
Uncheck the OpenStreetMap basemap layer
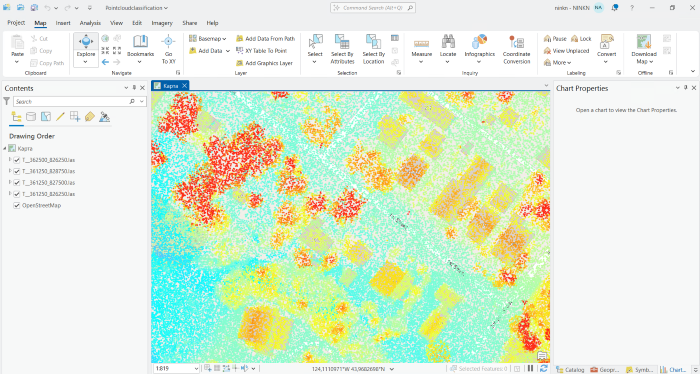pos(17,205)
